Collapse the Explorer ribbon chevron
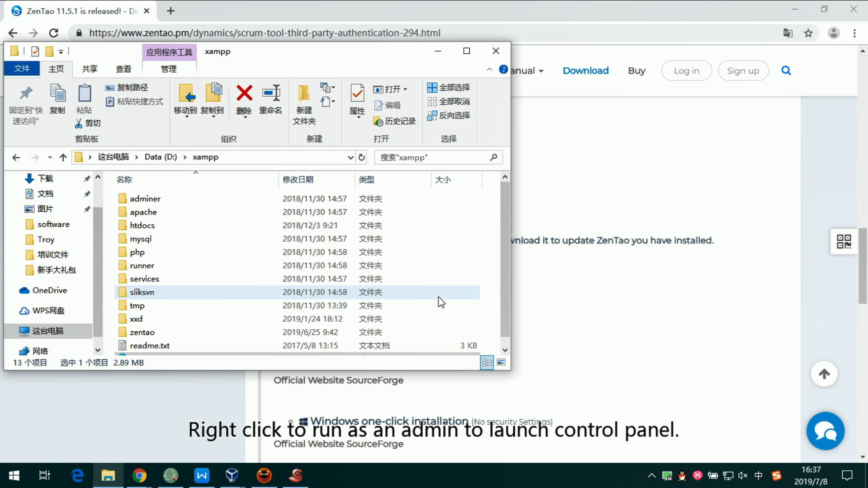868x488 pixels. (489, 69)
